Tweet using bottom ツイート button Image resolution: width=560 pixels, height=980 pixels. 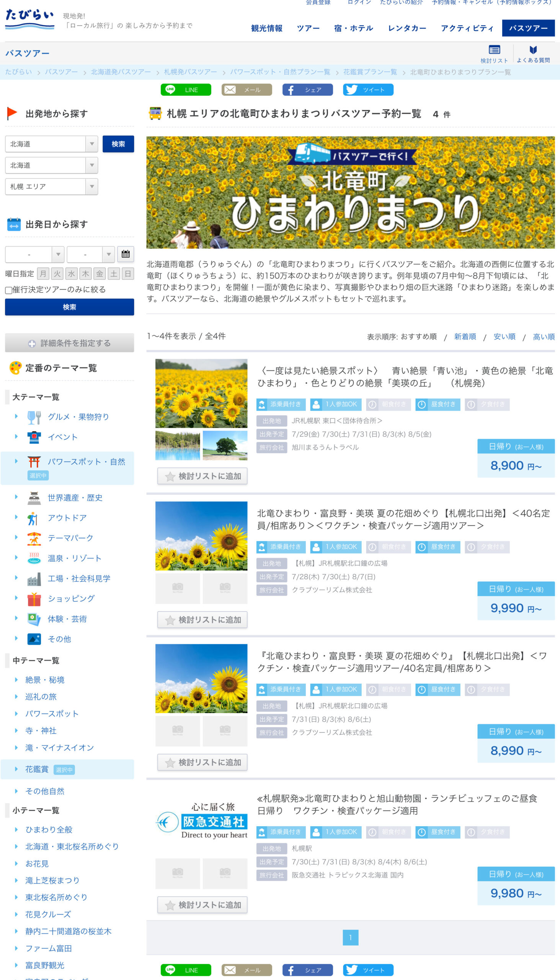coord(368,970)
